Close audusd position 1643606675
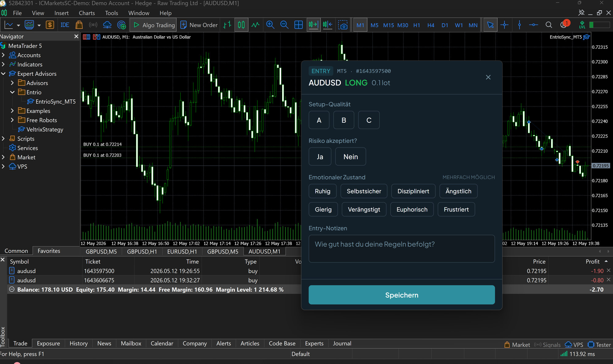The image size is (613, 364). coord(608,280)
